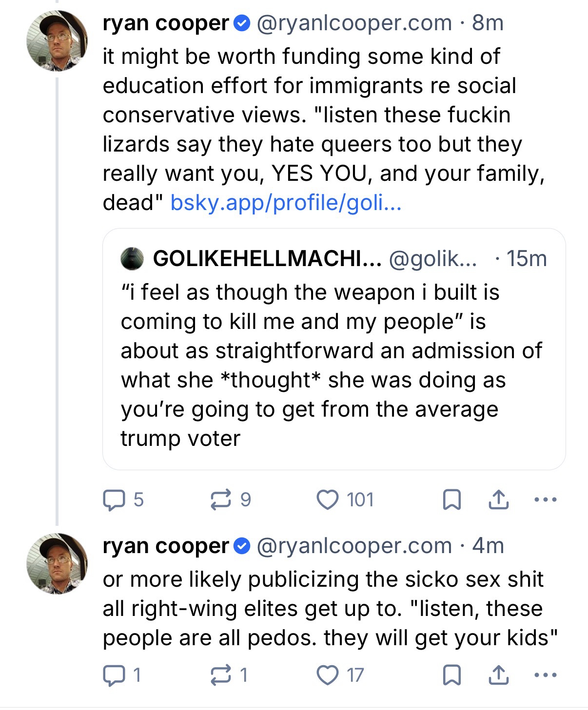Bookmark the first ryan cooper post
The image size is (588, 710).
click(451, 500)
